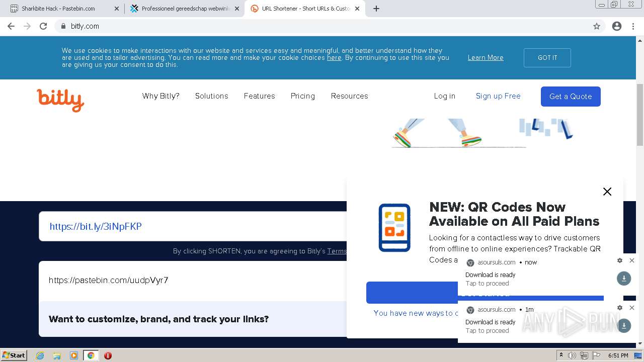Click the shortened link https://bit.ly/3iNpFKP
This screenshot has height=362, width=644.
click(x=96, y=226)
